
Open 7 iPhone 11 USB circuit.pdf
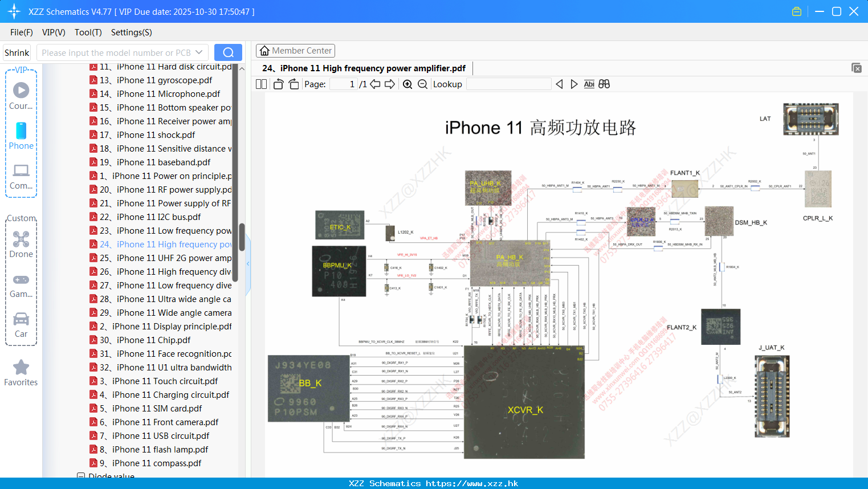[149, 436]
